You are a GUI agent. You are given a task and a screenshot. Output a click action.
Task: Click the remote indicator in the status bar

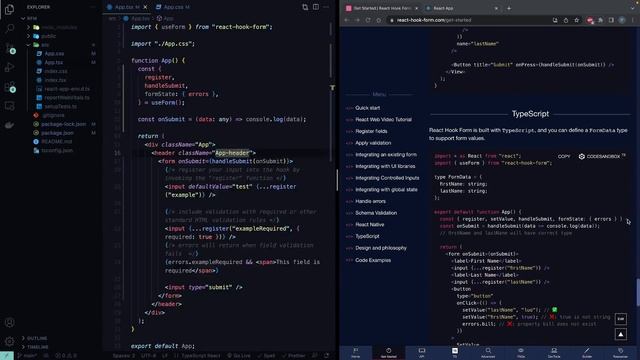click(x=7, y=356)
